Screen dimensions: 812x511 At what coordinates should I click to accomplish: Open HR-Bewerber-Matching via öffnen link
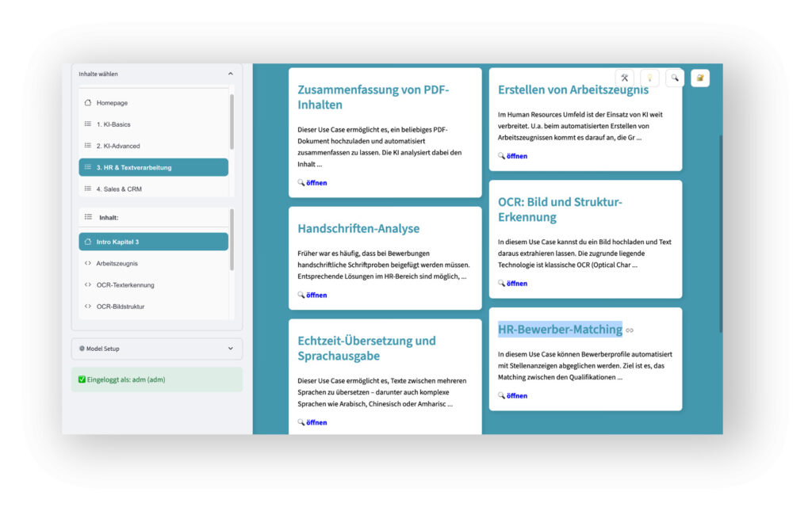[x=517, y=395]
